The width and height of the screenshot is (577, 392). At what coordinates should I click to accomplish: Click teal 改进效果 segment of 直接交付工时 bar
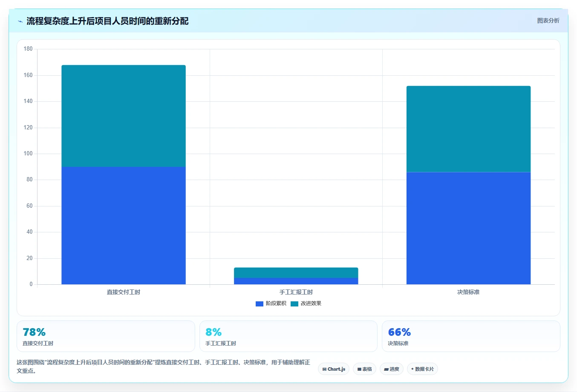tap(124, 116)
